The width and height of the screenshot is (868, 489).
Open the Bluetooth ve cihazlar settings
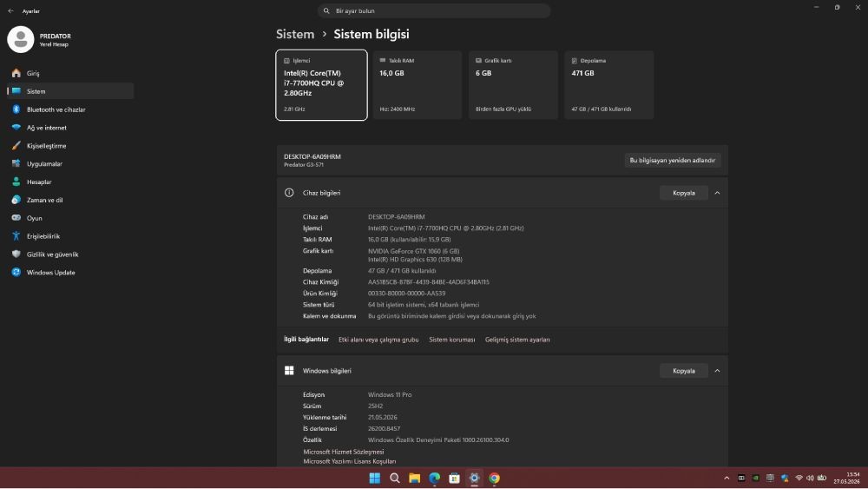pyautogui.click(x=56, y=109)
